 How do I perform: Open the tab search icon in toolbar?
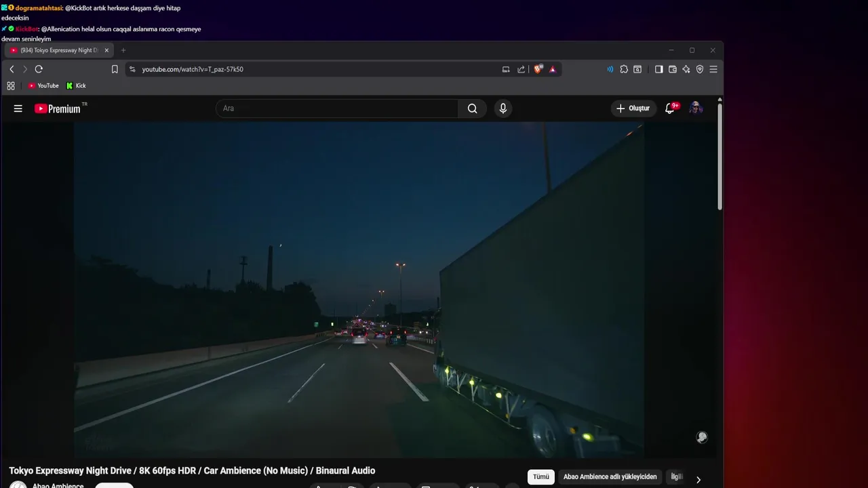click(x=637, y=69)
